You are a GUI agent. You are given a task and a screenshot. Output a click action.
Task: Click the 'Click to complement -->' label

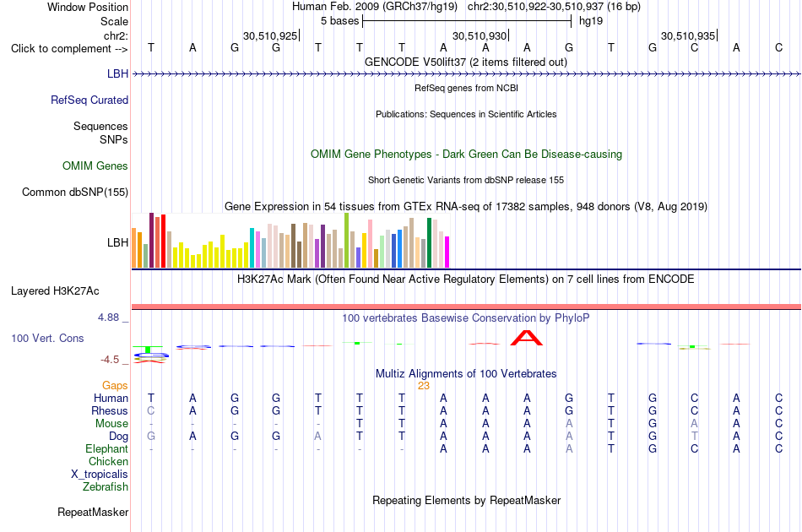tap(69, 49)
